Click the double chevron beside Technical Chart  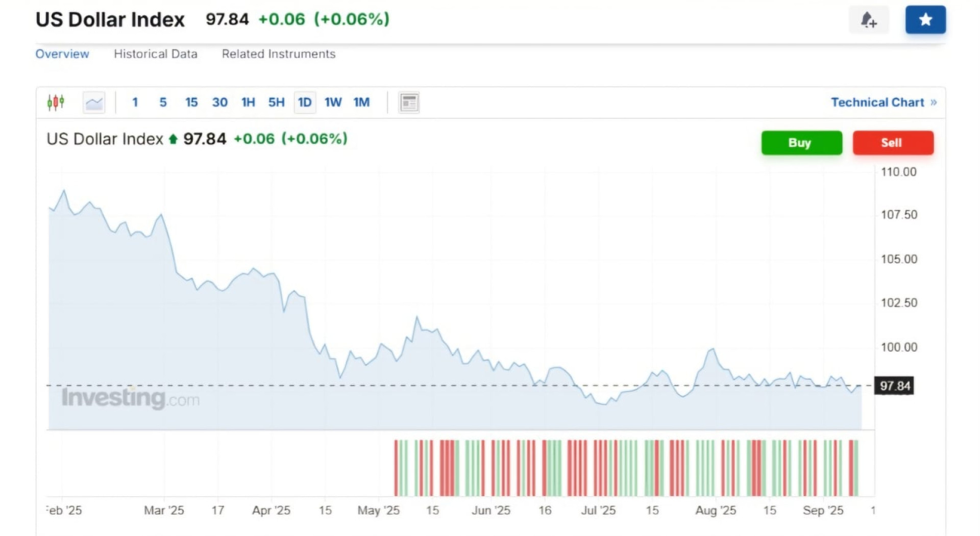[934, 103]
